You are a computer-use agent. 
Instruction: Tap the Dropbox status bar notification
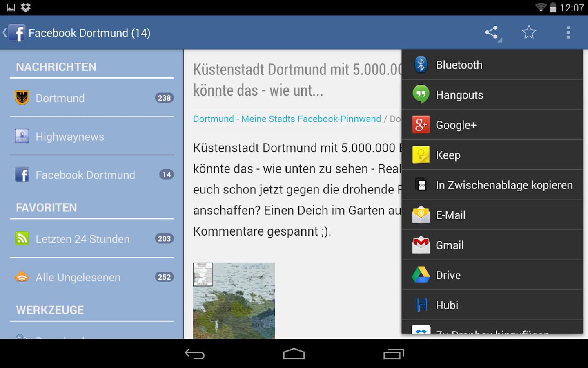point(26,7)
